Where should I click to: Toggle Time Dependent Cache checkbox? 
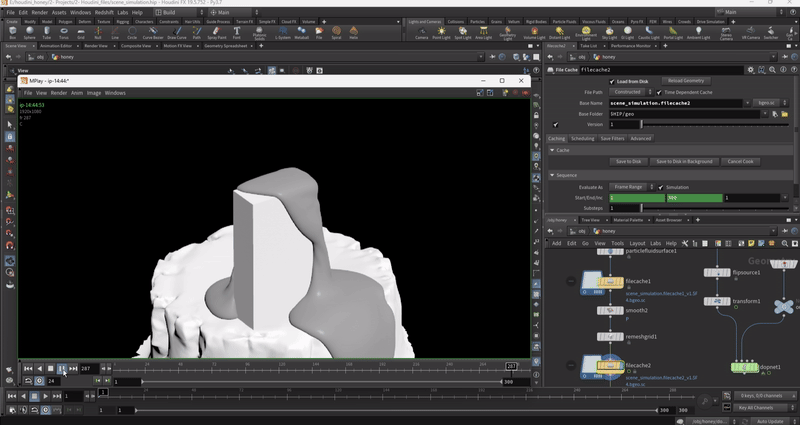click(659, 91)
